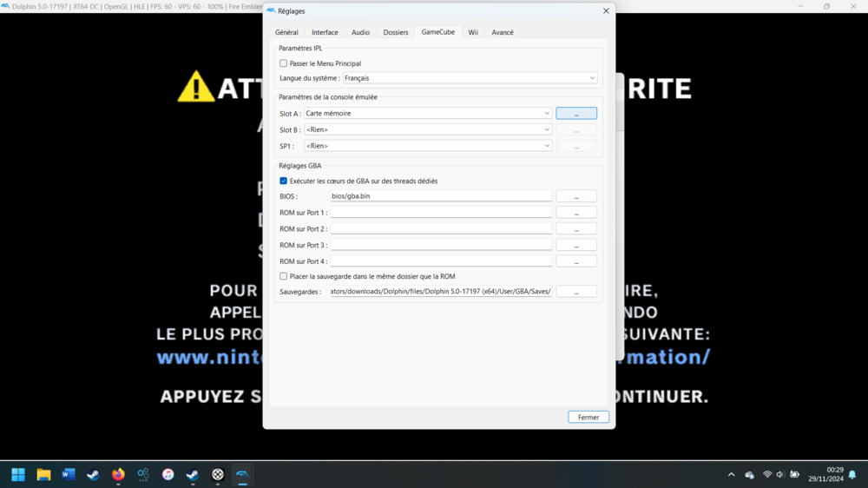The width and height of the screenshot is (868, 488).
Task: Click the Dolphin emulator taskbar icon
Action: coord(243,474)
